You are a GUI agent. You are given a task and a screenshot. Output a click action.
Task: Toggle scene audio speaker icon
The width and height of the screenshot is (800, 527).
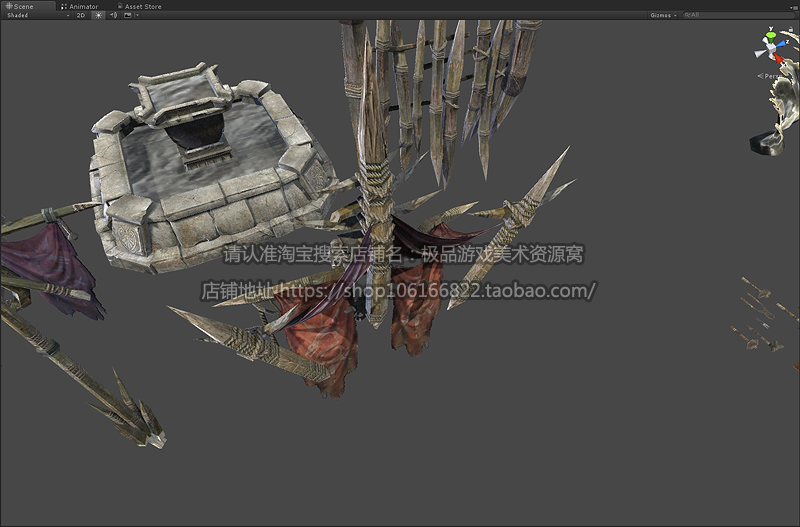pyautogui.click(x=113, y=15)
